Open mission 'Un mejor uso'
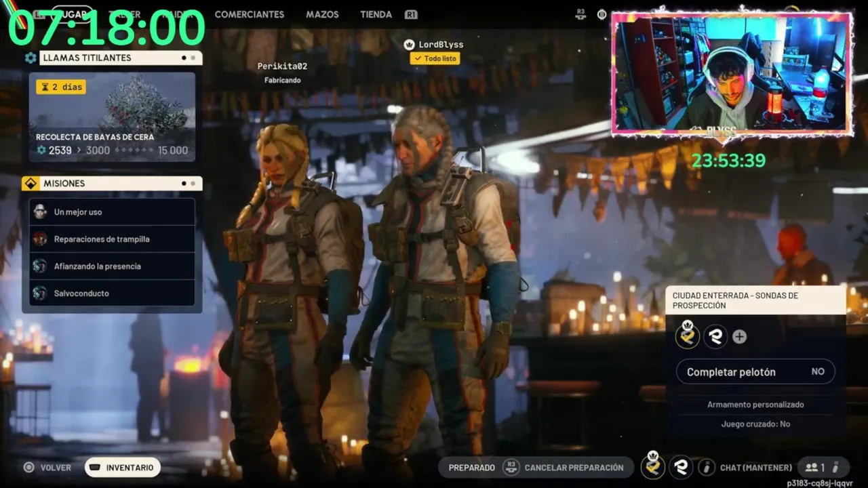Image resolution: width=868 pixels, height=488 pixels. click(x=112, y=211)
